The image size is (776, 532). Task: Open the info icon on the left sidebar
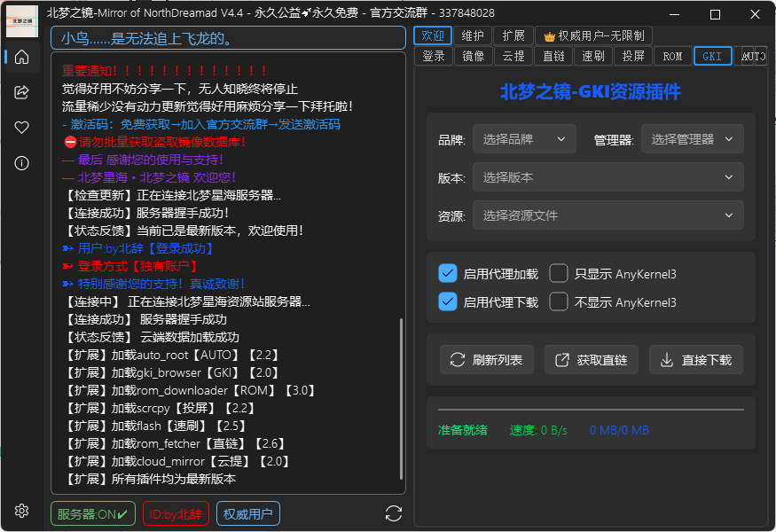(x=21, y=162)
